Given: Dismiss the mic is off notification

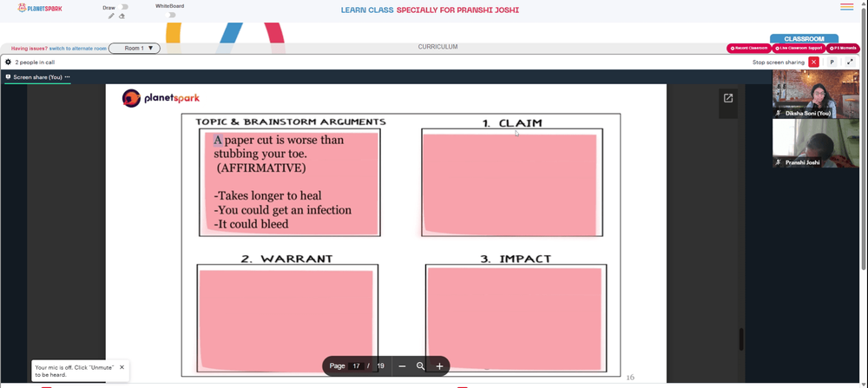Looking at the screenshot, I should click(x=122, y=367).
